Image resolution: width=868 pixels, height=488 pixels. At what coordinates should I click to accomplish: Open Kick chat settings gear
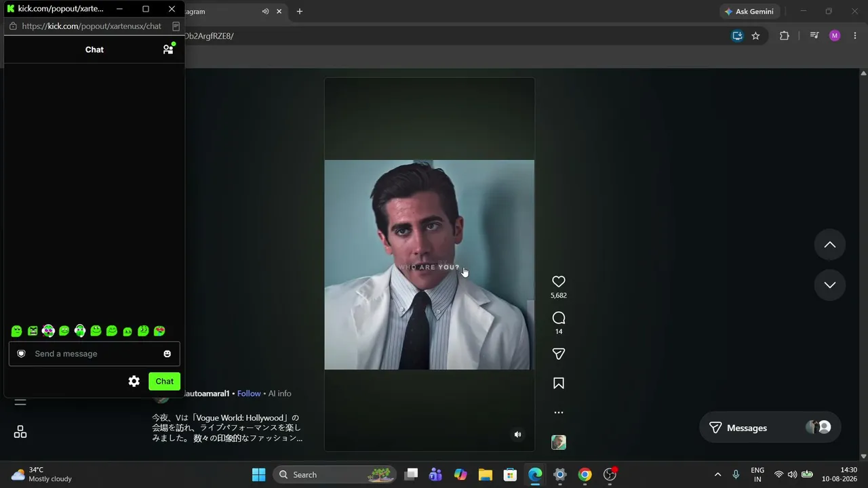pos(134,381)
